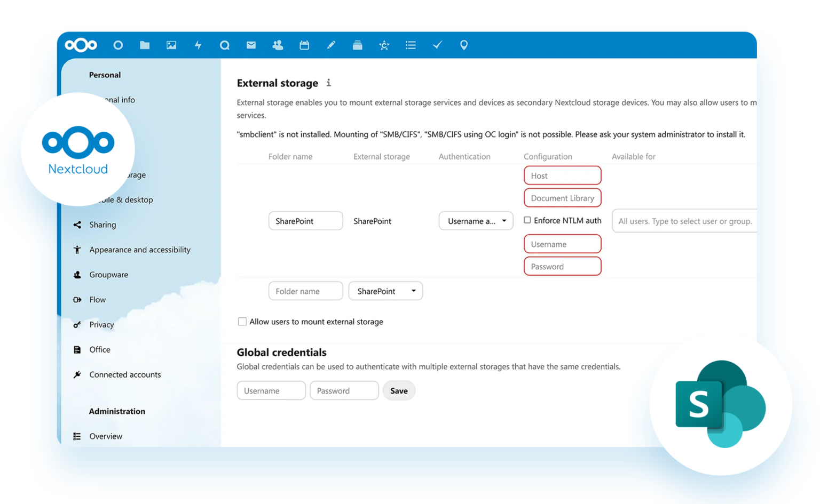This screenshot has width=820, height=504.
Task: Save the global credentials
Action: (x=399, y=390)
